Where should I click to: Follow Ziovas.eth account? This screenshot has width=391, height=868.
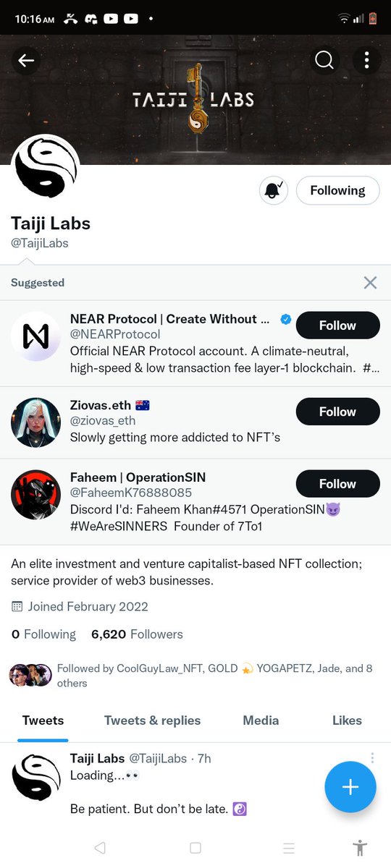(x=337, y=412)
